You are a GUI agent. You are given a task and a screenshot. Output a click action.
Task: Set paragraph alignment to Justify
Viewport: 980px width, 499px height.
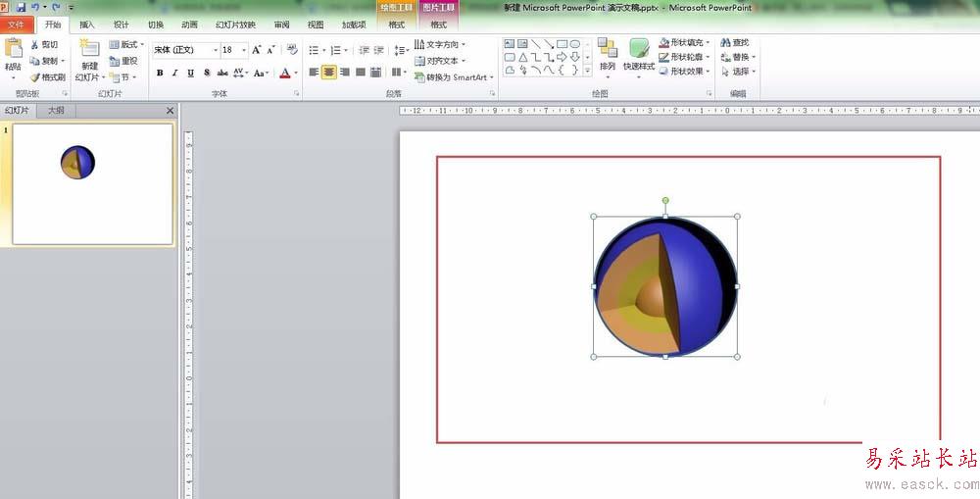(x=360, y=73)
